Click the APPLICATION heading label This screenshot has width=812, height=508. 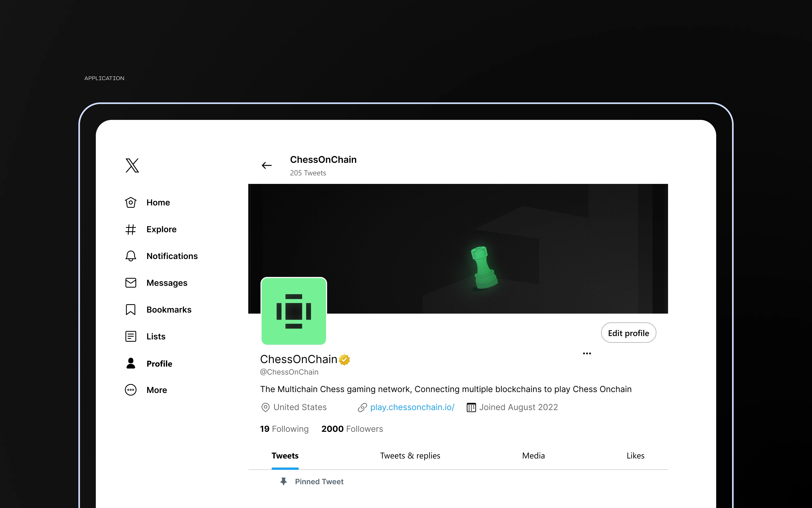(104, 78)
